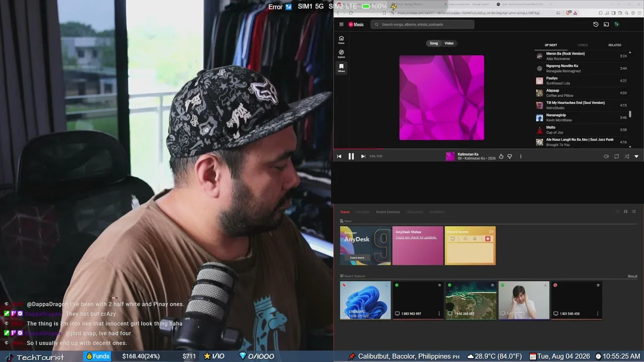Switch AnyDesk to list view
644x362 pixels.
tap(634, 212)
